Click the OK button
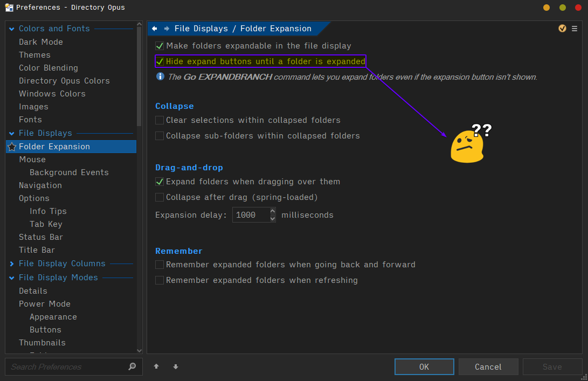Viewport: 588px width, 381px height. (424, 367)
